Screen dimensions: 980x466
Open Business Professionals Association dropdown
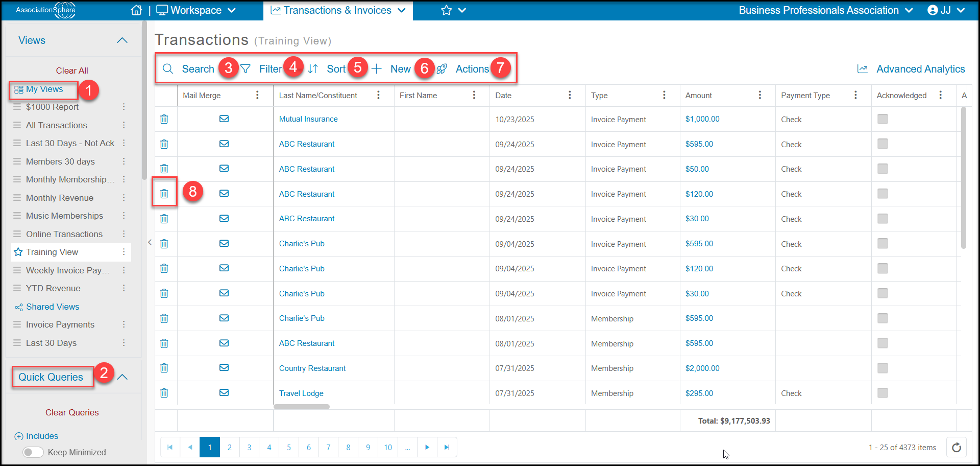[x=825, y=10]
